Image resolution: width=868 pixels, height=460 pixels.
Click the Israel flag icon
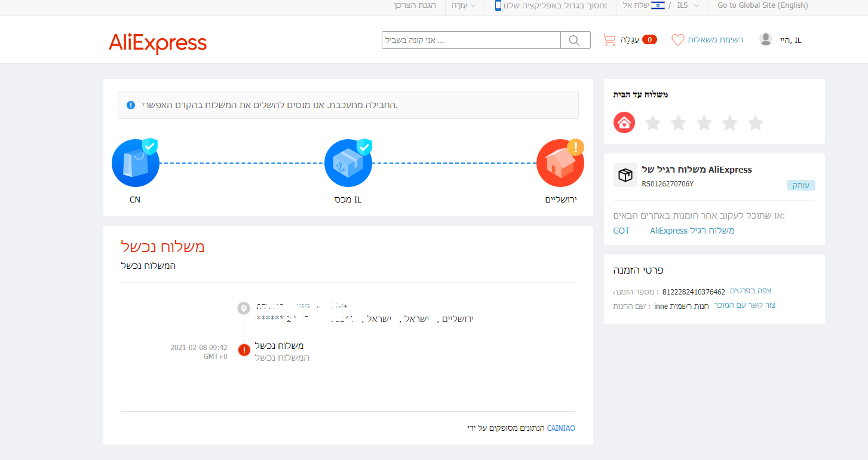658,5
